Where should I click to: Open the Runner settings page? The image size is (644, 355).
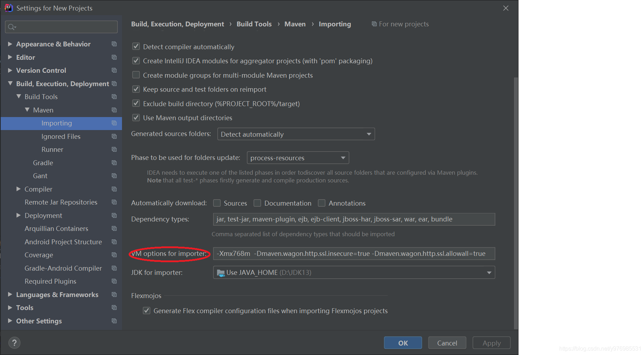point(52,149)
